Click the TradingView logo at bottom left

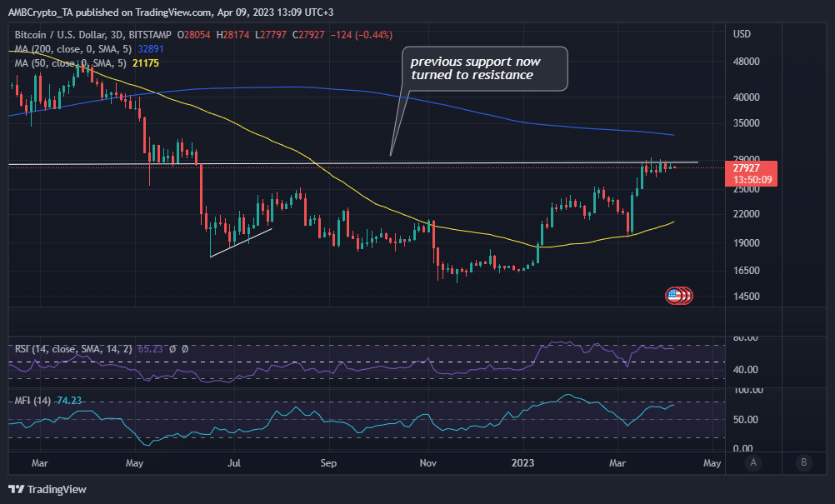47,489
